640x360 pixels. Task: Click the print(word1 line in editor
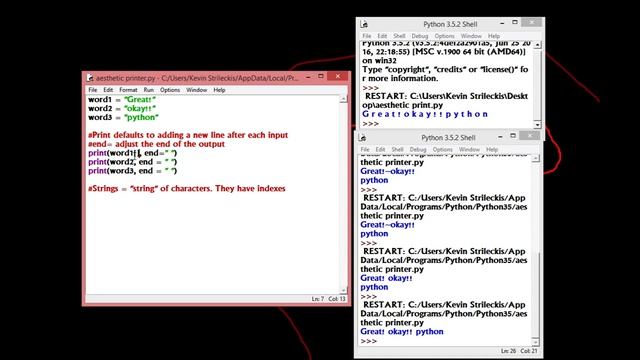click(133, 153)
